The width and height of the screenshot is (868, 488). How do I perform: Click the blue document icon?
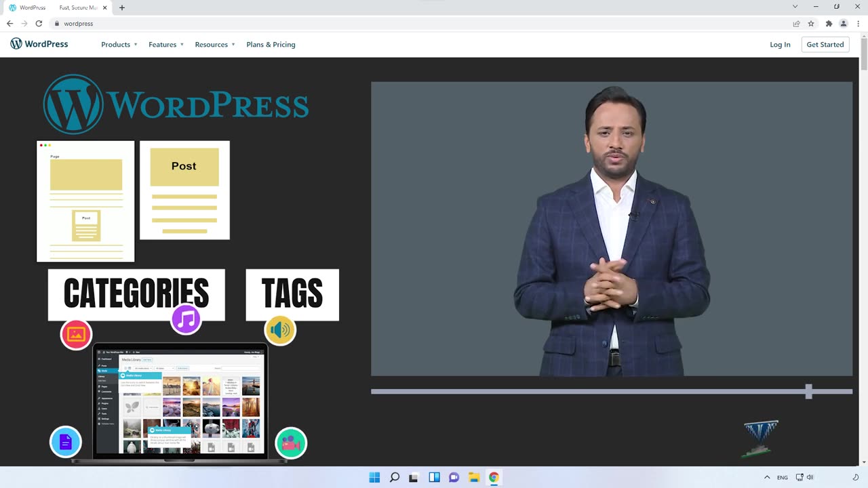point(66,442)
